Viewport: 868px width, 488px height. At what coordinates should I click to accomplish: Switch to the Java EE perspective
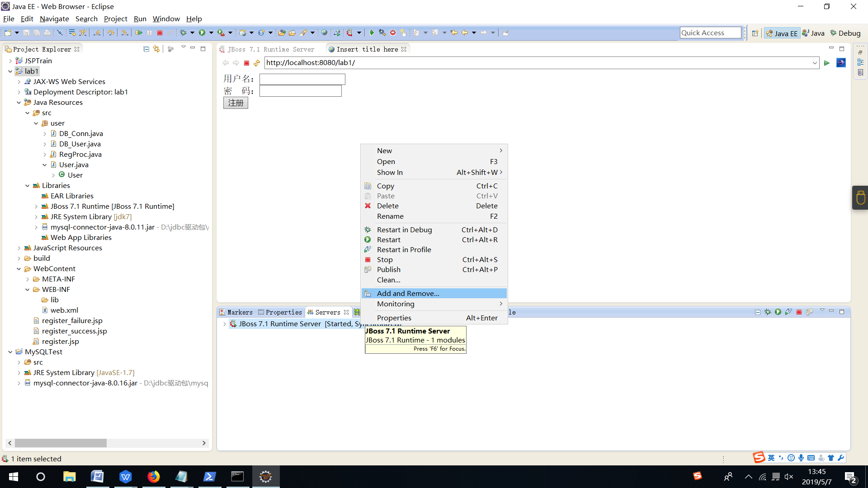[x=782, y=33]
